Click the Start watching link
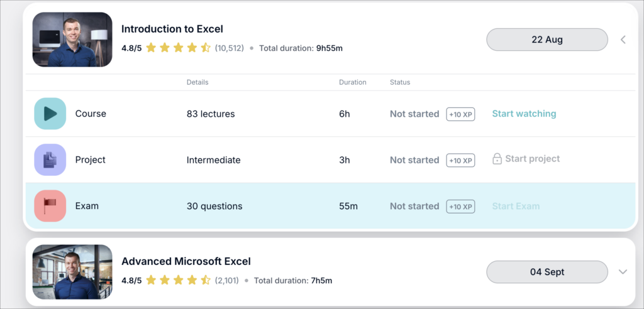 coord(524,114)
